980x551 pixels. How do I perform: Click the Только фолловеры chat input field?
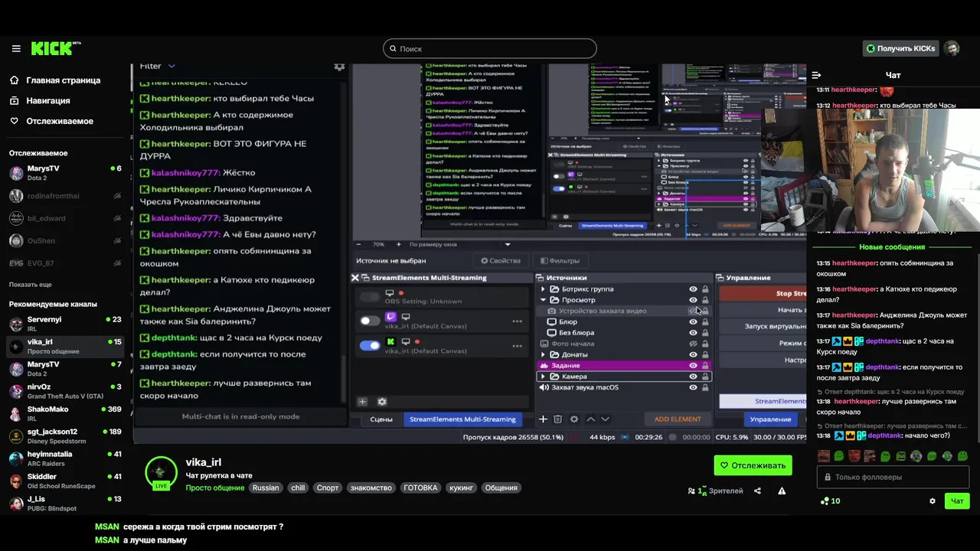pos(893,477)
